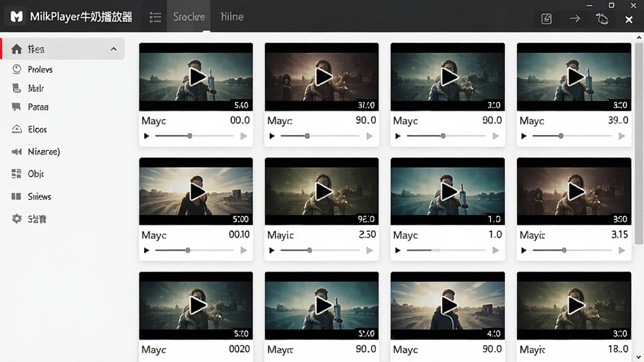The width and height of the screenshot is (644, 362).
Task: Open the video thumbnail with duration 31:40
Action: (321, 77)
